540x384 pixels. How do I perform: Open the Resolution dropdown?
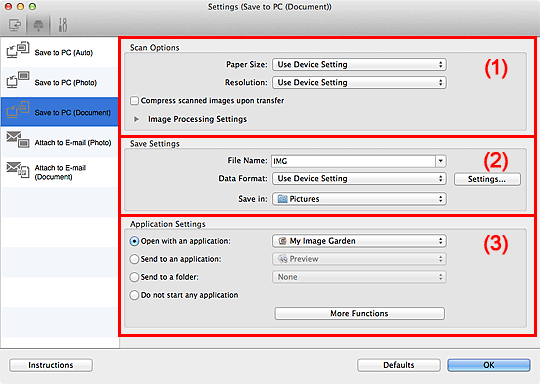click(x=359, y=82)
